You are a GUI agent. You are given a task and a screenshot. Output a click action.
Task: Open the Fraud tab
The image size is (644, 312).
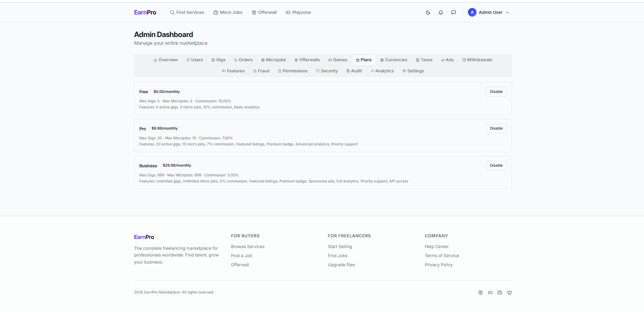point(261,71)
